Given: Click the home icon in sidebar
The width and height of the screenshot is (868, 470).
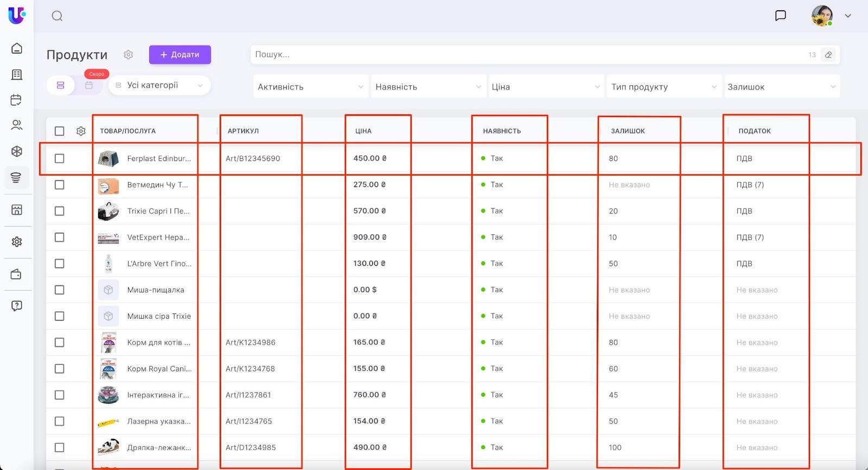Looking at the screenshot, I should [17, 48].
